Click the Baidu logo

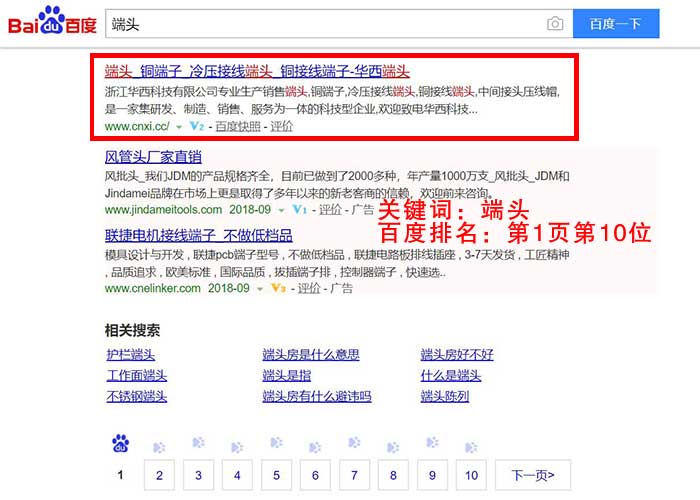click(x=52, y=21)
